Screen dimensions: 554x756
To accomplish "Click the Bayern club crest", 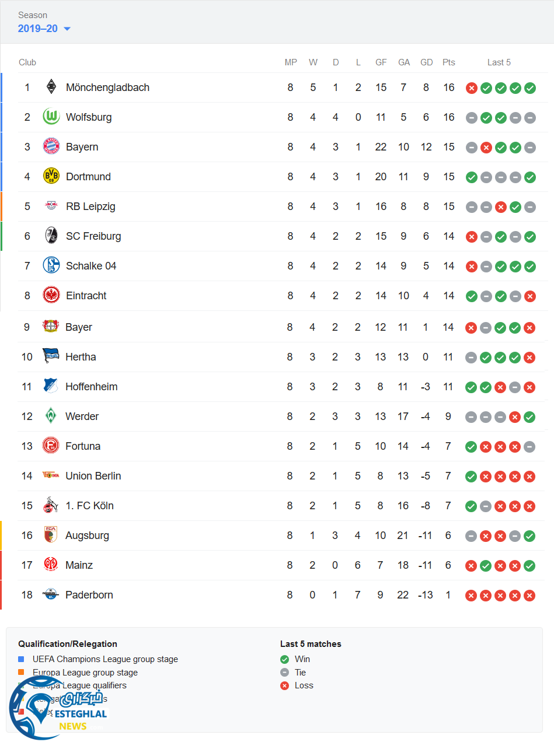I will pos(51,147).
